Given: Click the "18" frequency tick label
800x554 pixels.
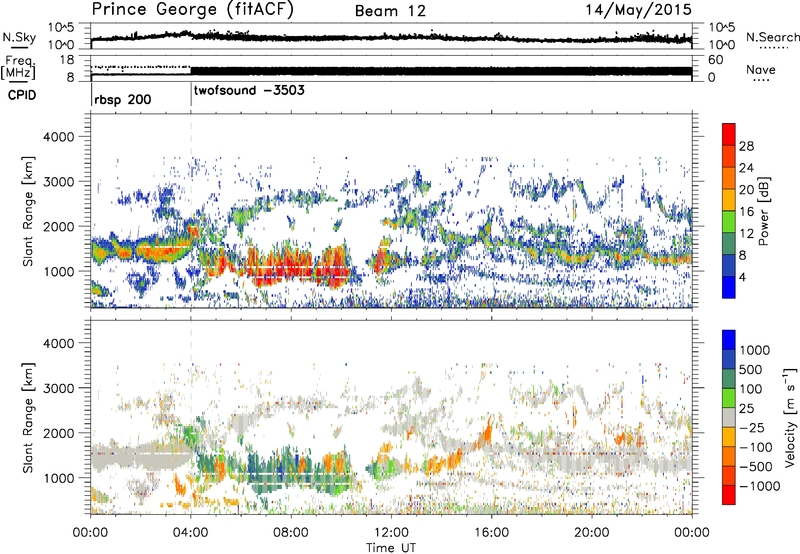Looking at the screenshot, I should pyautogui.click(x=66, y=60).
